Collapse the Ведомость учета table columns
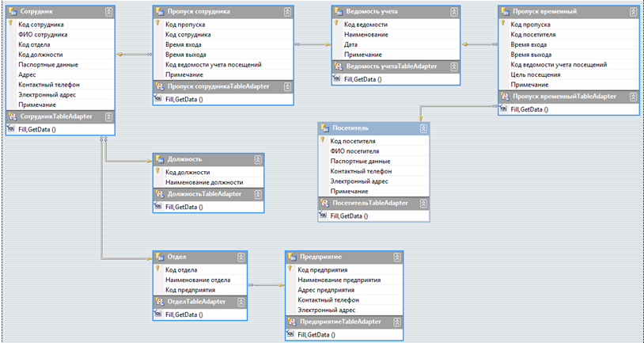 coord(454,13)
